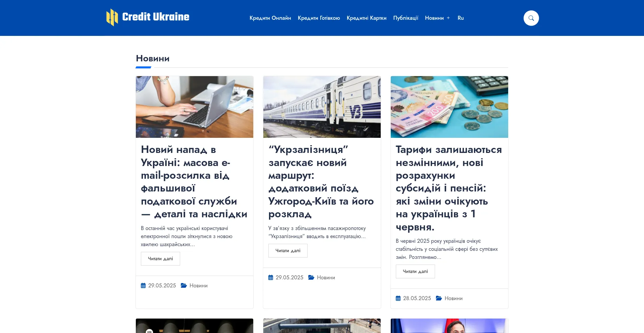Click calendar icon next to 28.05.2025
This screenshot has width=644, height=333.
click(398, 298)
